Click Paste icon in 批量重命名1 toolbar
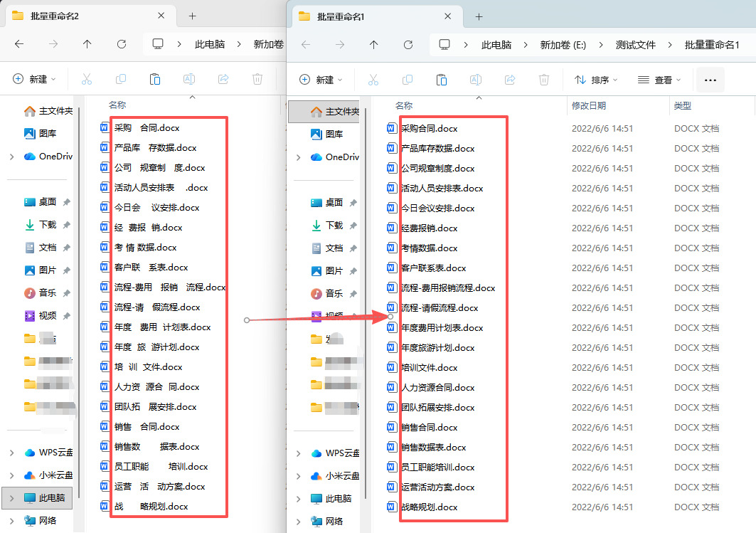 (441, 80)
